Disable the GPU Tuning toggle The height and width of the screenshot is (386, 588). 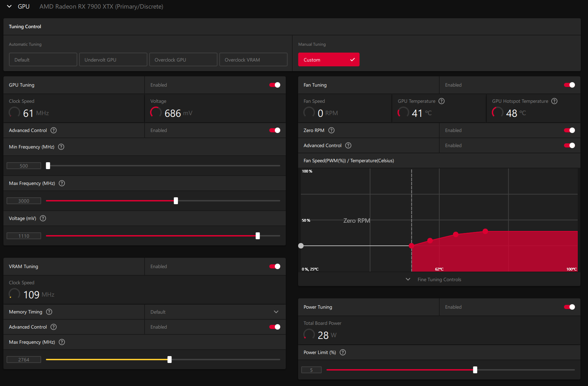275,85
